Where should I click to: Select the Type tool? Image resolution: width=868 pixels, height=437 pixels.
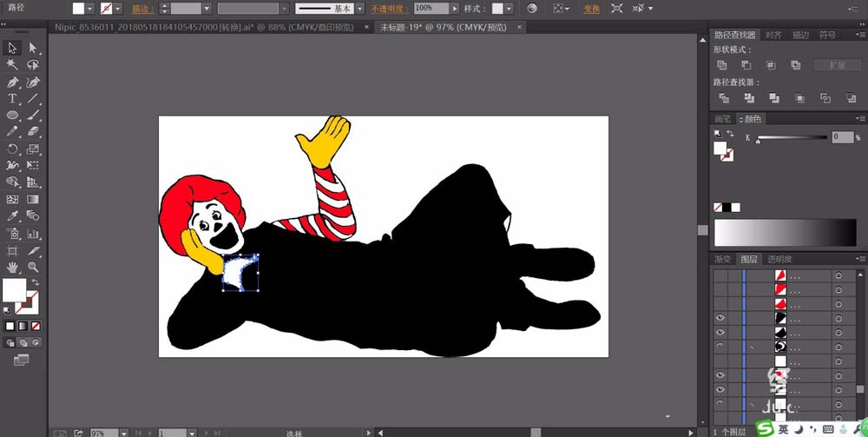coord(13,99)
